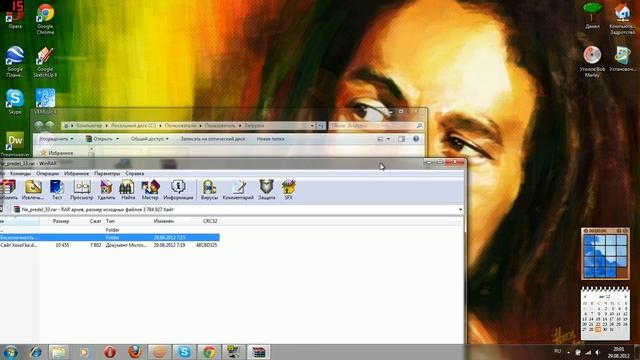Open the Google Earth desktop icon
The height and width of the screenshot is (360, 640).
(15, 62)
